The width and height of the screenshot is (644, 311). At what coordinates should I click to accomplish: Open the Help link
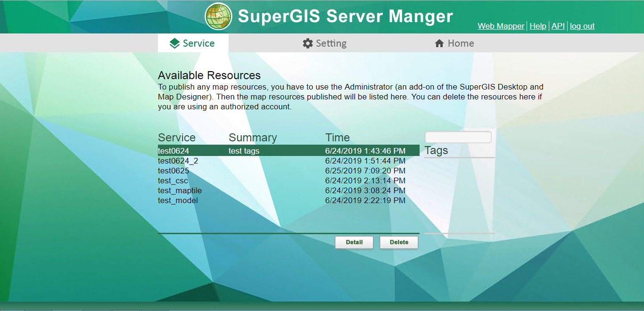(x=538, y=26)
